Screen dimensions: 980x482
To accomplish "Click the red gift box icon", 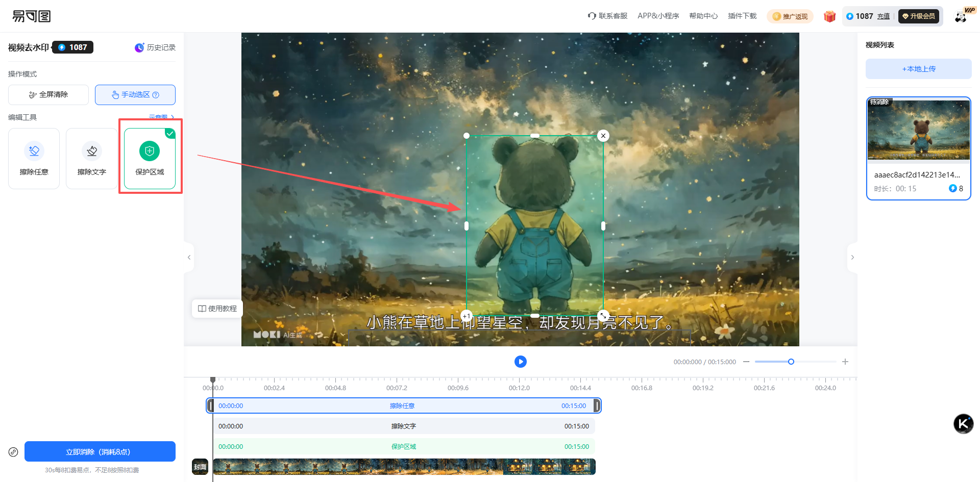I will click(x=829, y=16).
